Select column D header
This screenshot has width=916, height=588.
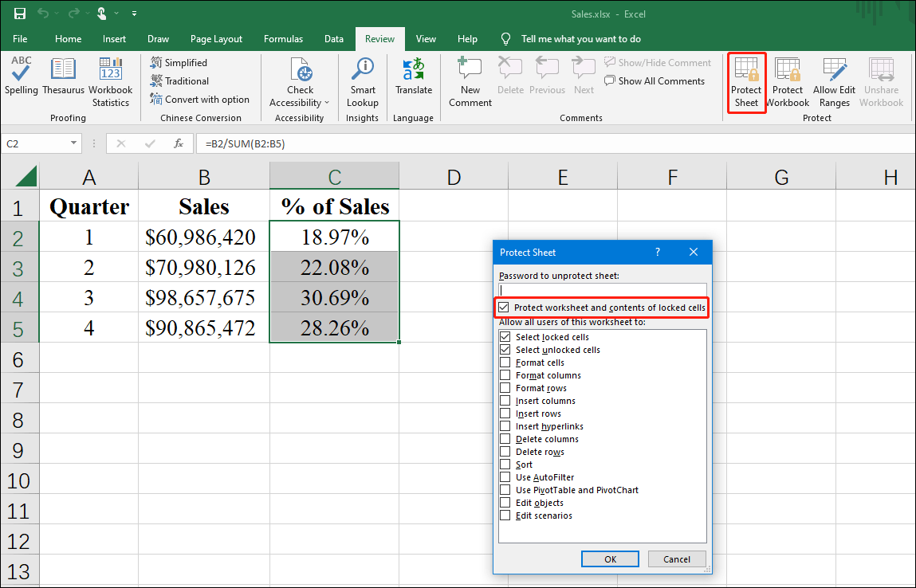[454, 176]
